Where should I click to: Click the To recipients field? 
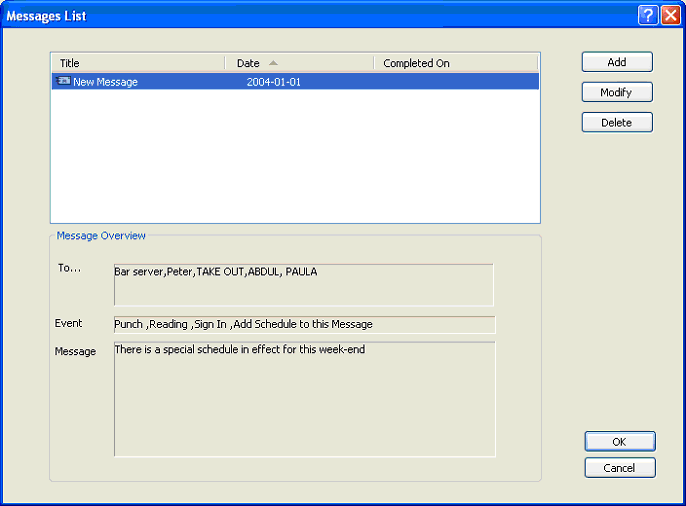click(303, 284)
